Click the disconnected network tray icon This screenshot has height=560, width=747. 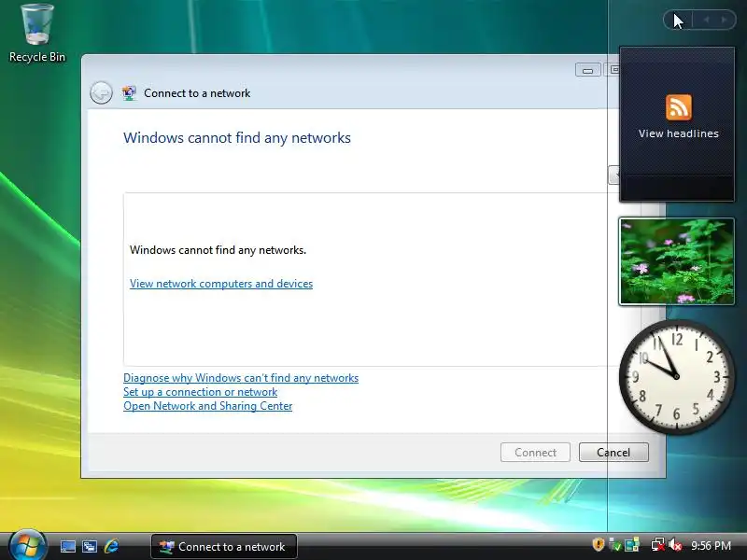pos(657,545)
